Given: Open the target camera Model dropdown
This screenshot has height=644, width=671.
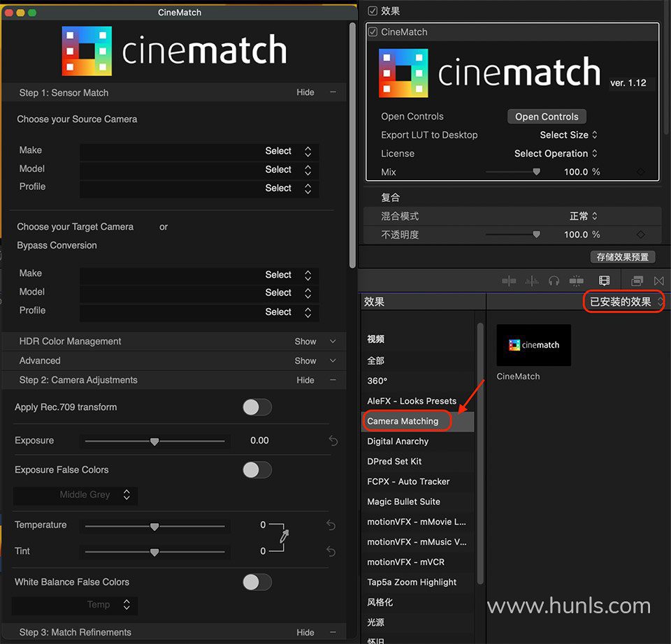Looking at the screenshot, I should point(199,293).
